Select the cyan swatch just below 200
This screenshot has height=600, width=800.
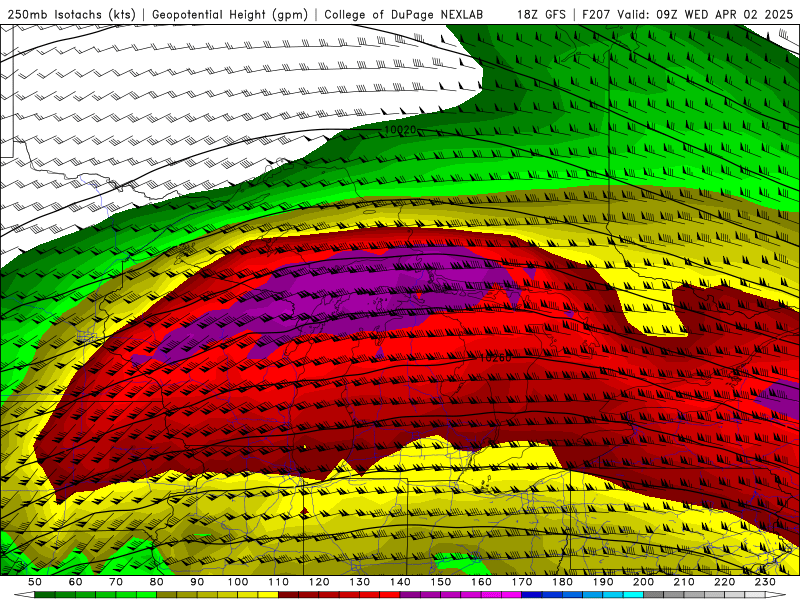(633, 595)
